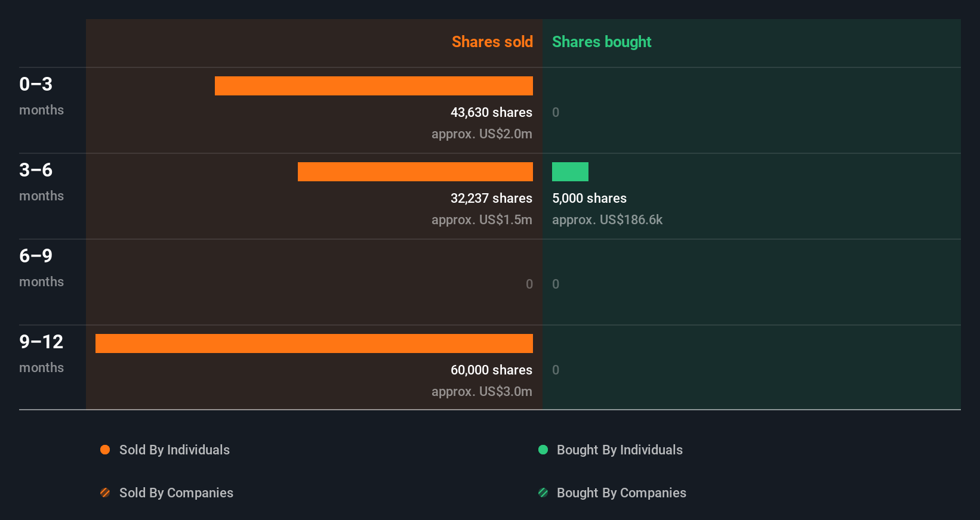Click the Shares sold column header

click(x=492, y=42)
